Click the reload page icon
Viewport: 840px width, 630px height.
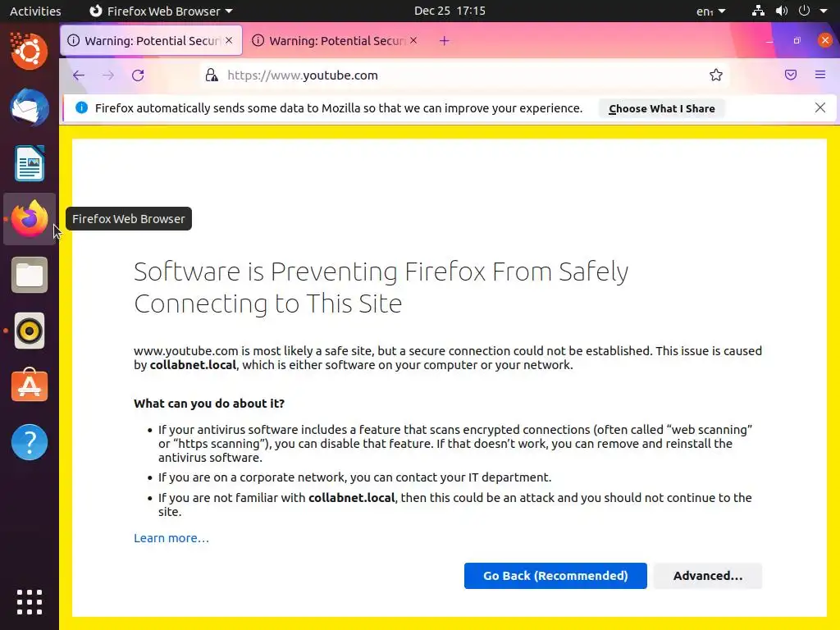click(138, 75)
